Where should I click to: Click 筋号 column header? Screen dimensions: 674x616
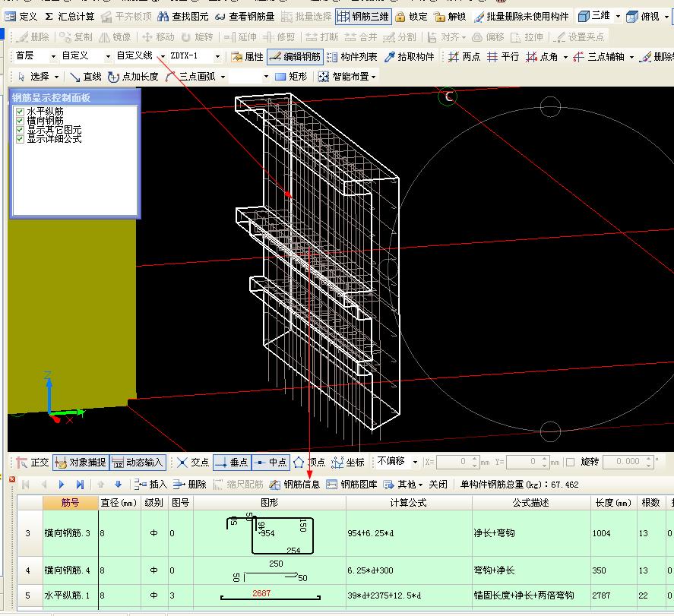[70, 503]
